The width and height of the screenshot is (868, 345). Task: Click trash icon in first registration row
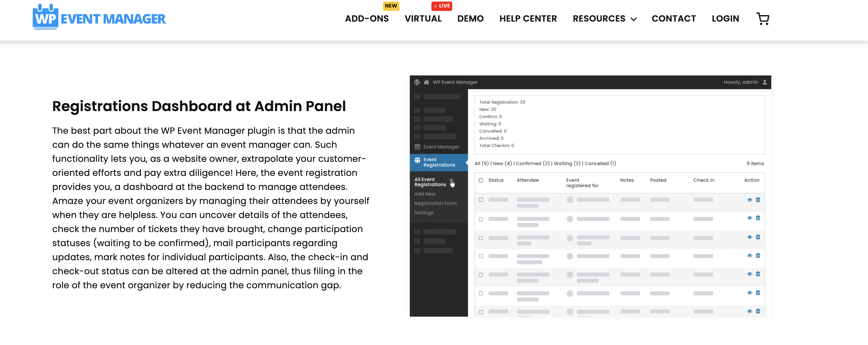click(758, 200)
